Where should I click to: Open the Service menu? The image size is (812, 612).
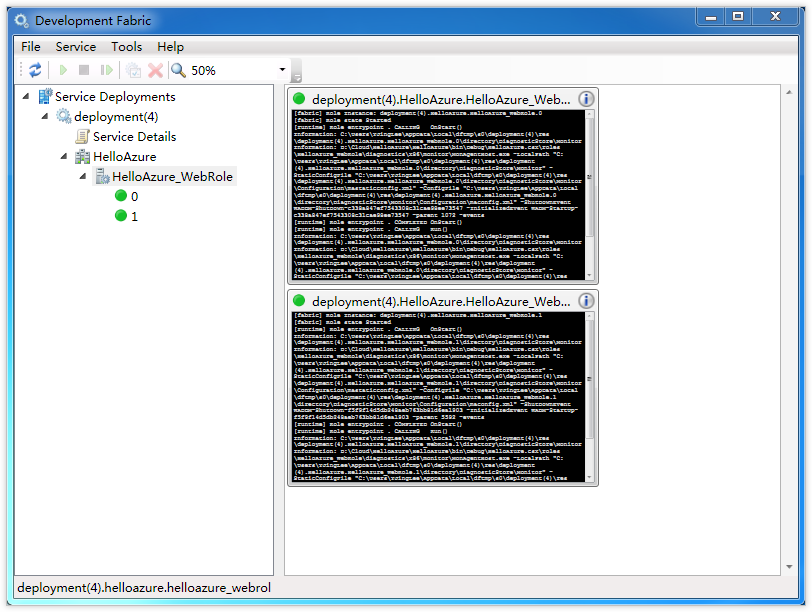click(75, 46)
